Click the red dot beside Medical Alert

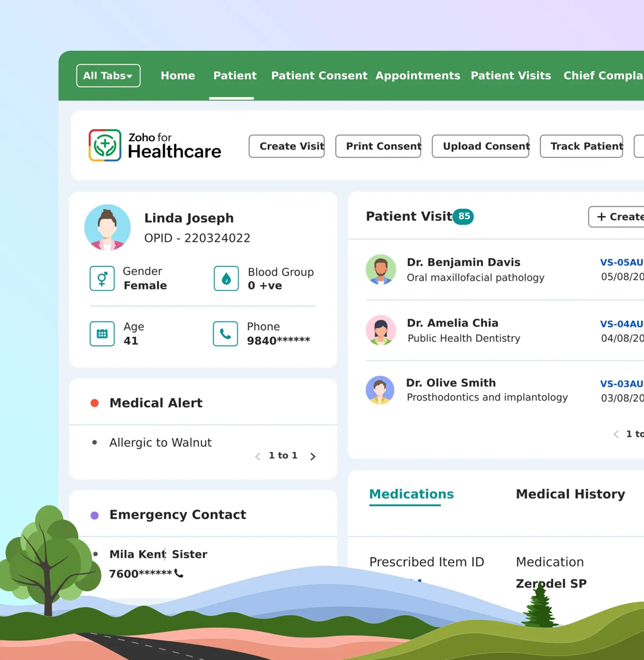95,403
